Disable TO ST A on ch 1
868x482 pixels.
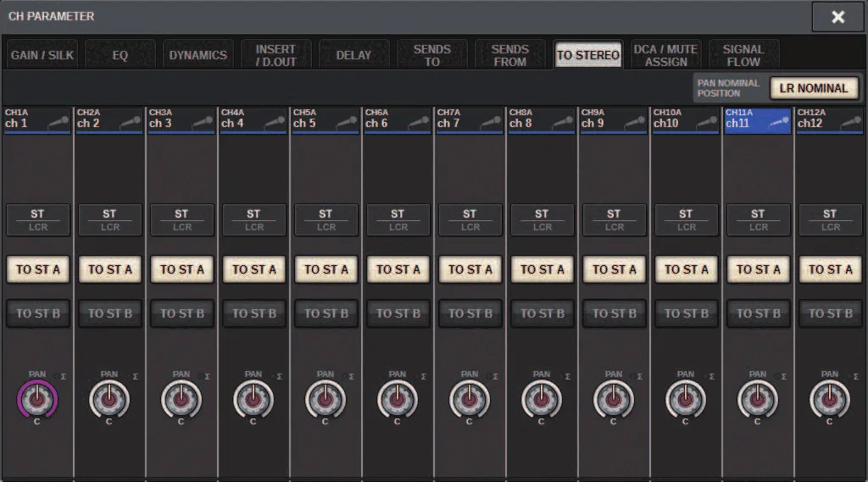38,269
